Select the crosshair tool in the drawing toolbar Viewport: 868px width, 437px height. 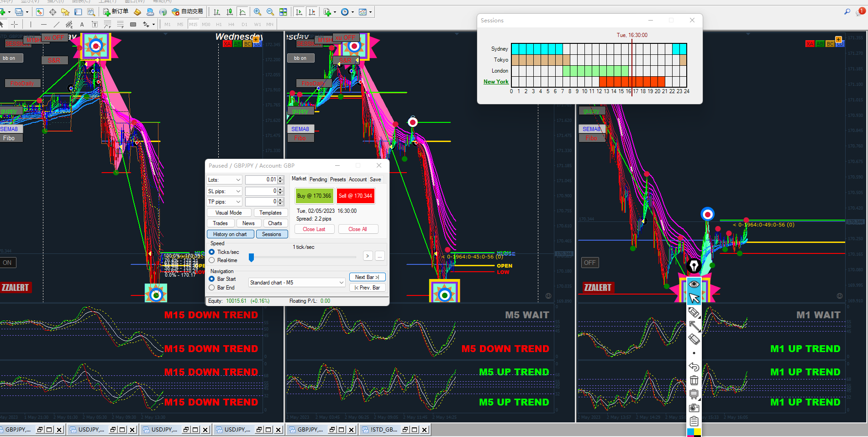tap(15, 24)
